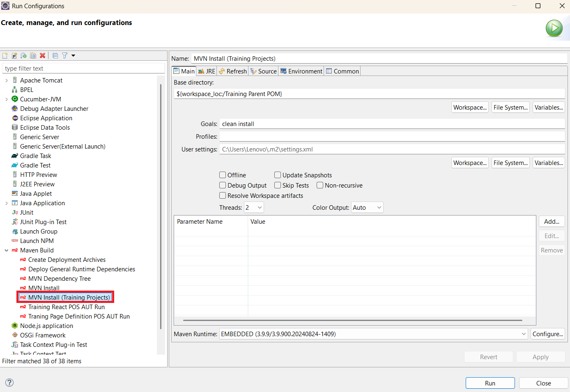Screen dimensions: 570x392
Task: Click the Launch NPM icon
Action: [x=15, y=241]
